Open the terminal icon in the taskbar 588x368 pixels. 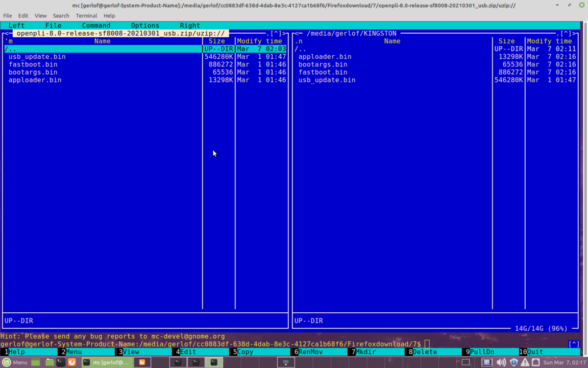pyautogui.click(x=60, y=362)
